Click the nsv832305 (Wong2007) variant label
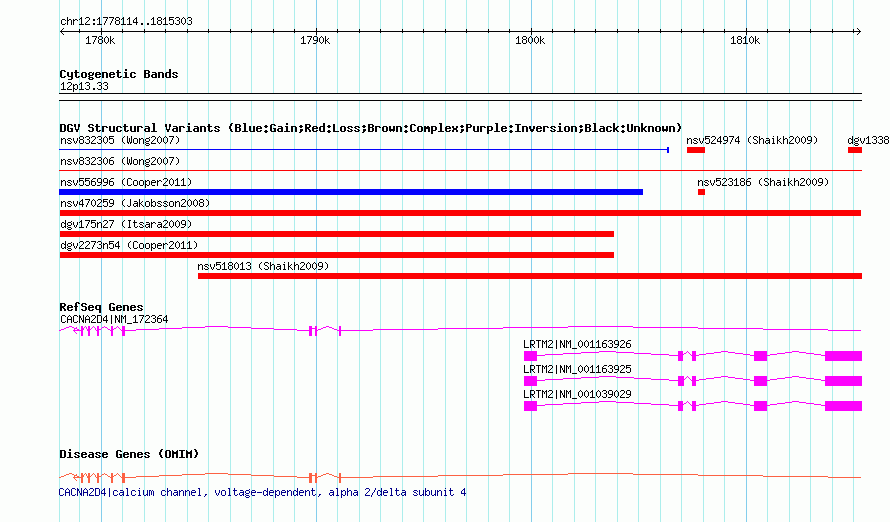The image size is (890, 522). [x=120, y=140]
